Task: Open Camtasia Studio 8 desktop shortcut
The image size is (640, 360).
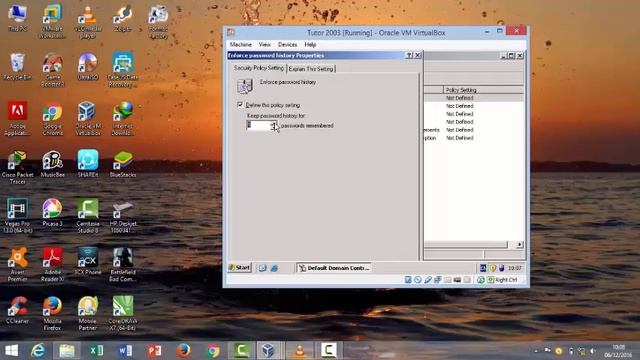Action: click(87, 216)
